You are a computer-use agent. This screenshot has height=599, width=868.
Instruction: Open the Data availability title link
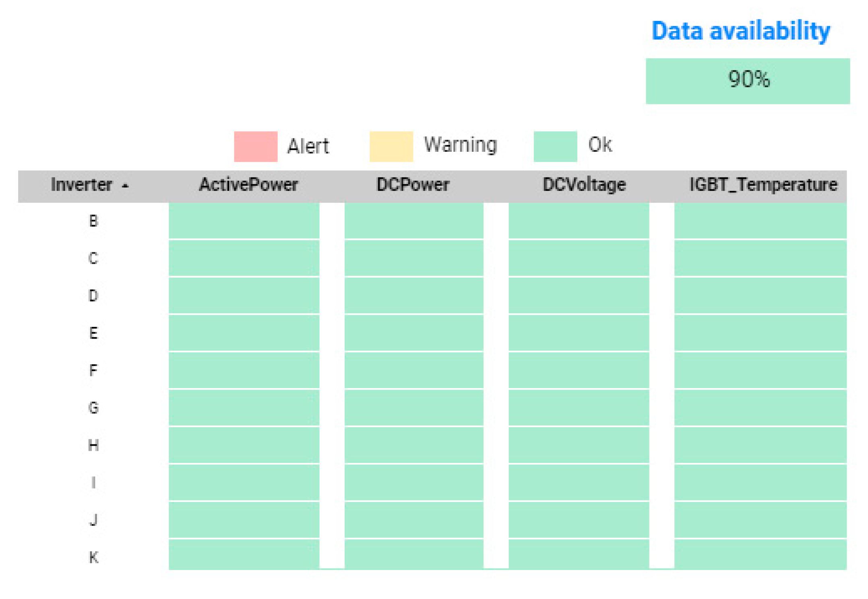[x=740, y=31]
